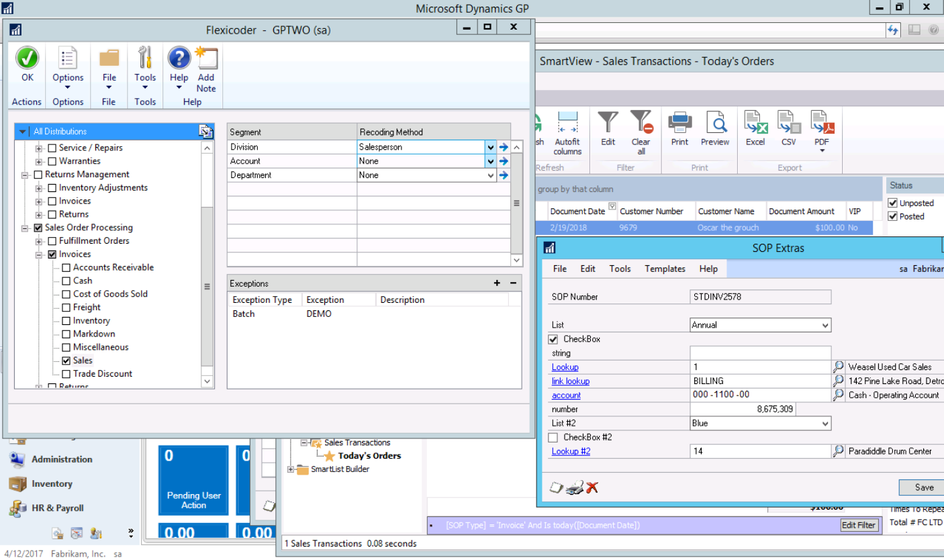Click the red X delete icon in SOP Extras

(592, 487)
